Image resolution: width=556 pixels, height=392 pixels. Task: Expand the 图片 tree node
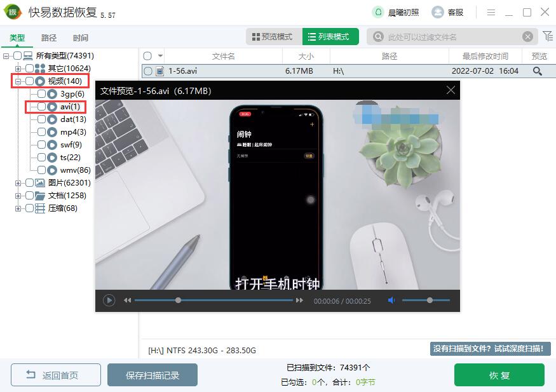18,183
